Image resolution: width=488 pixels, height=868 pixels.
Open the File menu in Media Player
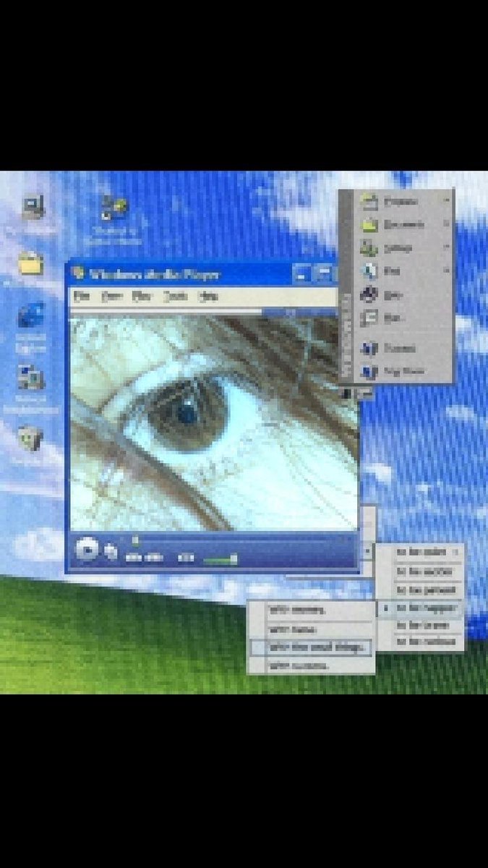point(82,297)
